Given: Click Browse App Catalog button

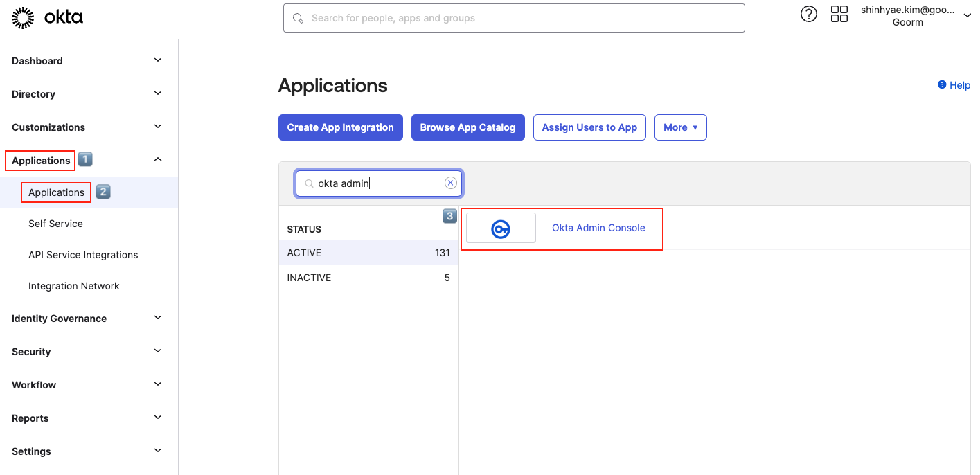Looking at the screenshot, I should [467, 127].
